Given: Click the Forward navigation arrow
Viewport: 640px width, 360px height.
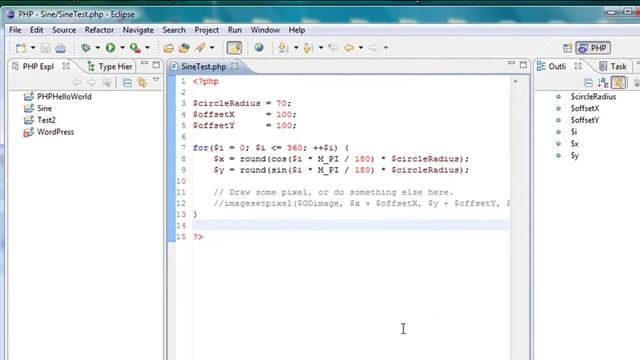Looking at the screenshot, I should click(x=373, y=48).
